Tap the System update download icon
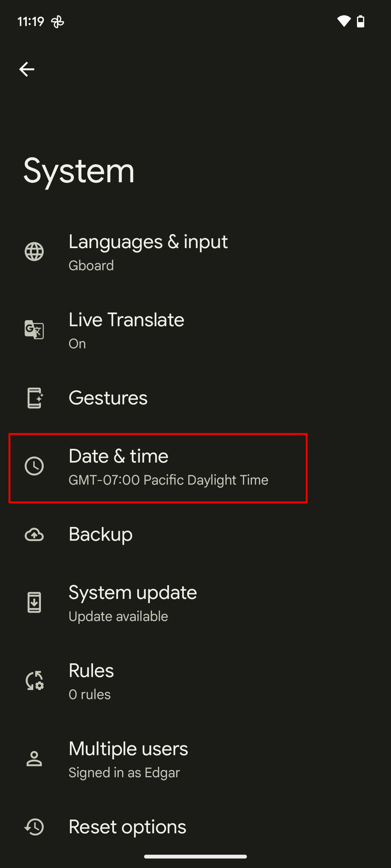Image resolution: width=391 pixels, height=868 pixels. (34, 603)
